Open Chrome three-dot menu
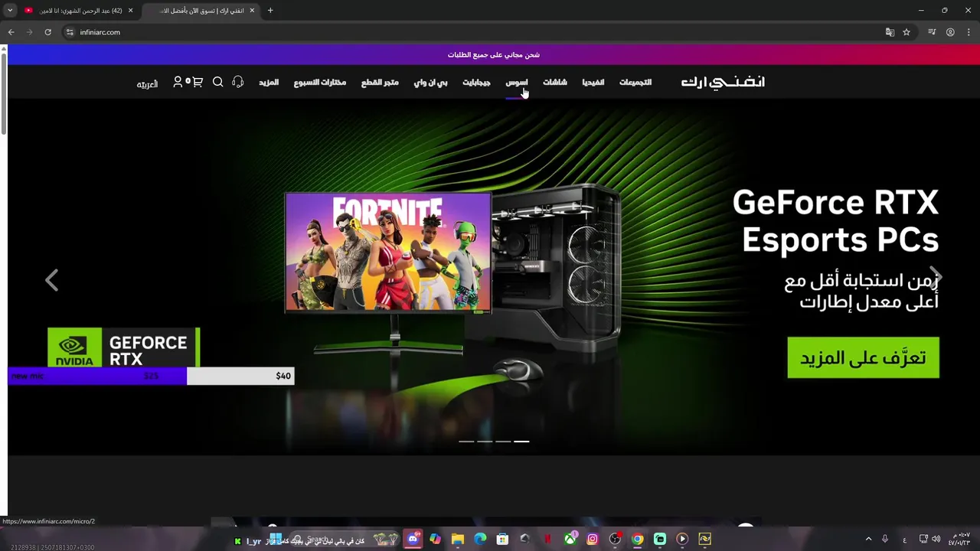 (969, 32)
